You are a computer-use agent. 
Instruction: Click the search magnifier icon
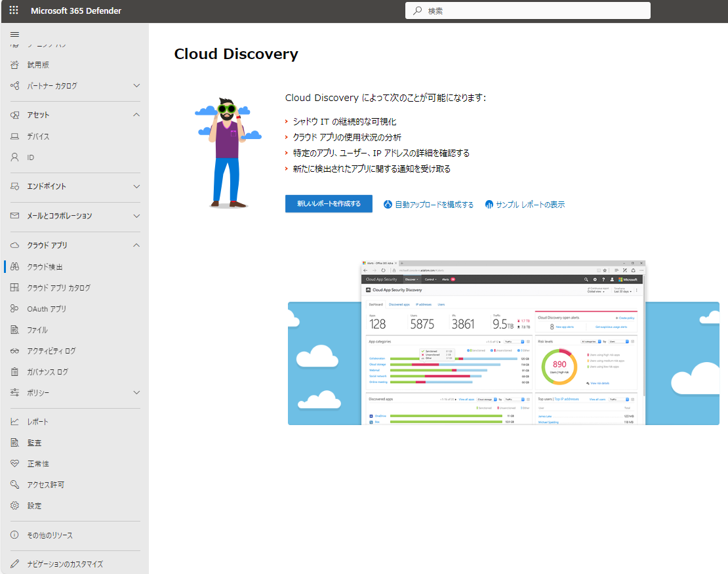point(418,10)
